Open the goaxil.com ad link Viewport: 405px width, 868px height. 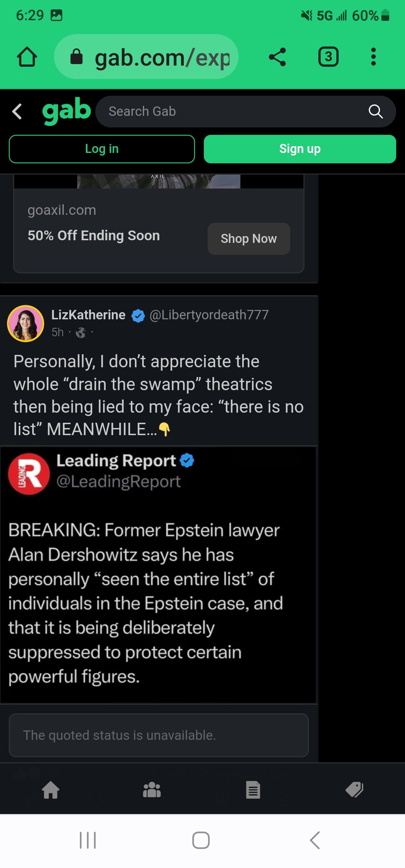tap(62, 210)
